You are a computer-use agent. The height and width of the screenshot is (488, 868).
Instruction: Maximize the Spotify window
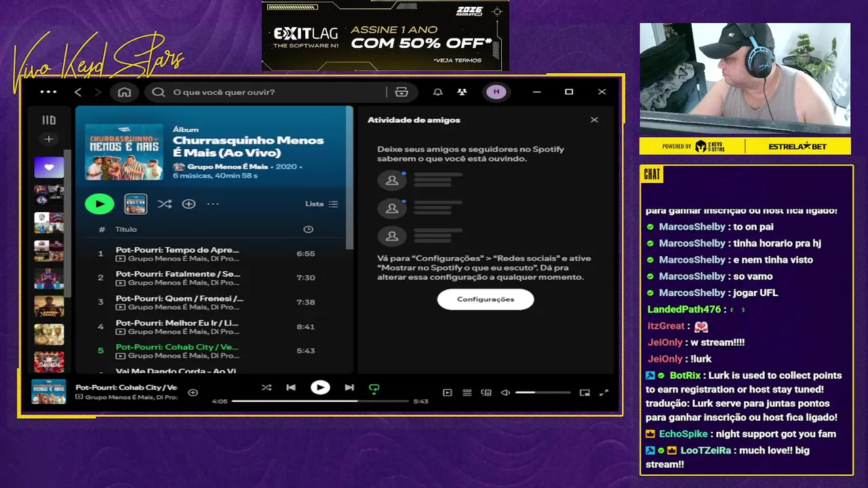569,92
